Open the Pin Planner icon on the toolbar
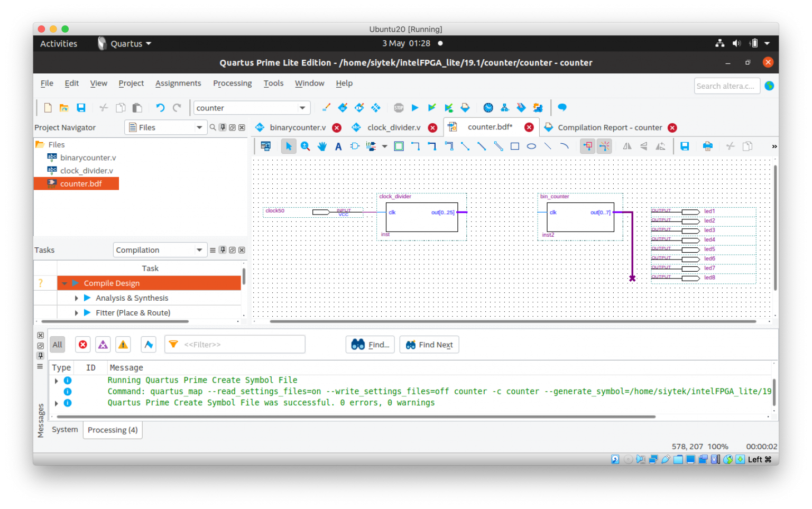The height and width of the screenshot is (509, 812). point(505,107)
